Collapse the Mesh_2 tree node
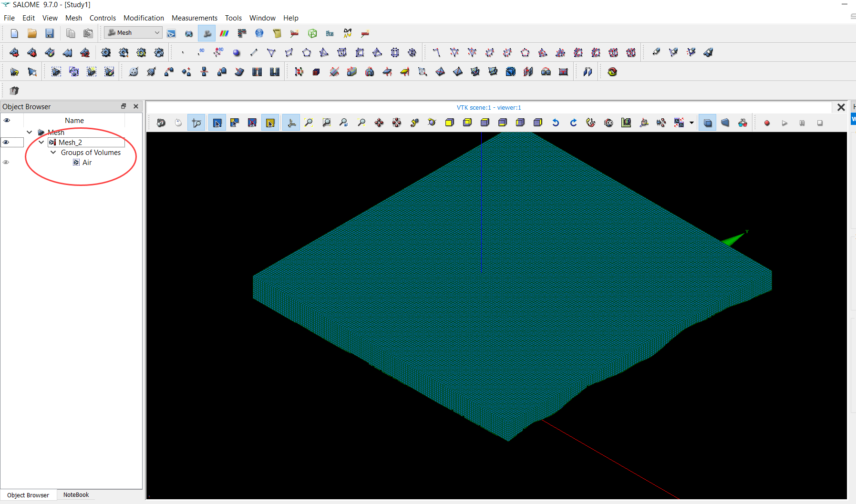This screenshot has width=856, height=504. click(x=41, y=142)
